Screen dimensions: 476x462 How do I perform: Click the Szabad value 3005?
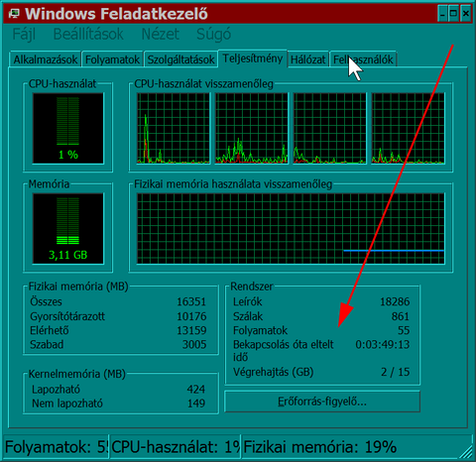[x=194, y=345]
